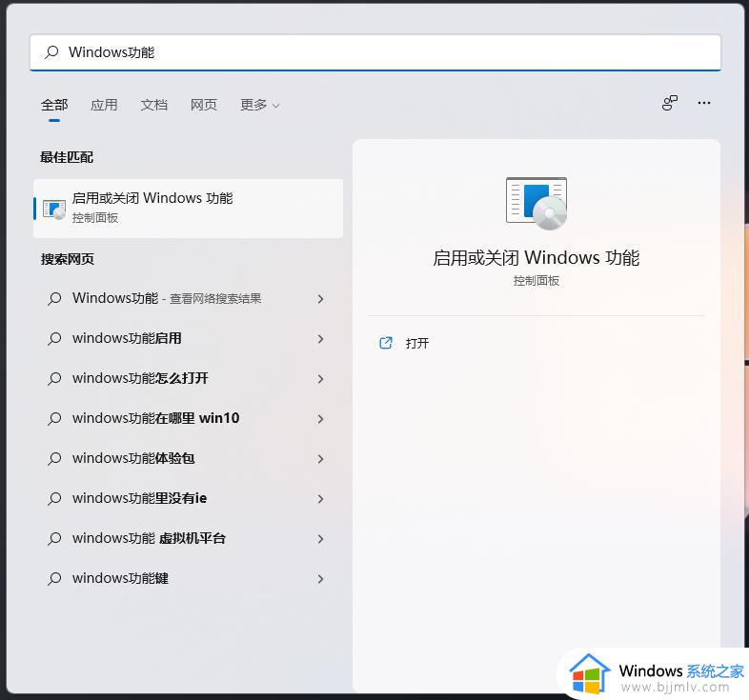Click preview title 启用或关闭 Windows 功能
Image resolution: width=749 pixels, height=700 pixels.
pyautogui.click(x=536, y=258)
